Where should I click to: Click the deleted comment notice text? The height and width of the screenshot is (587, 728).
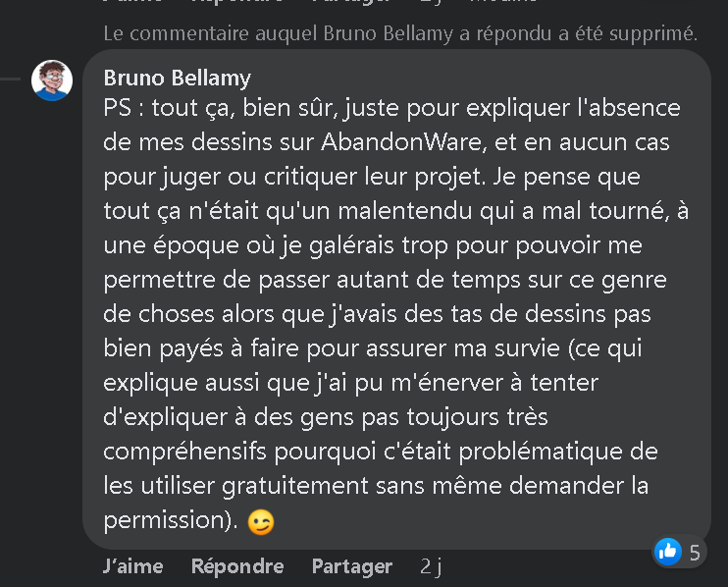(x=400, y=33)
